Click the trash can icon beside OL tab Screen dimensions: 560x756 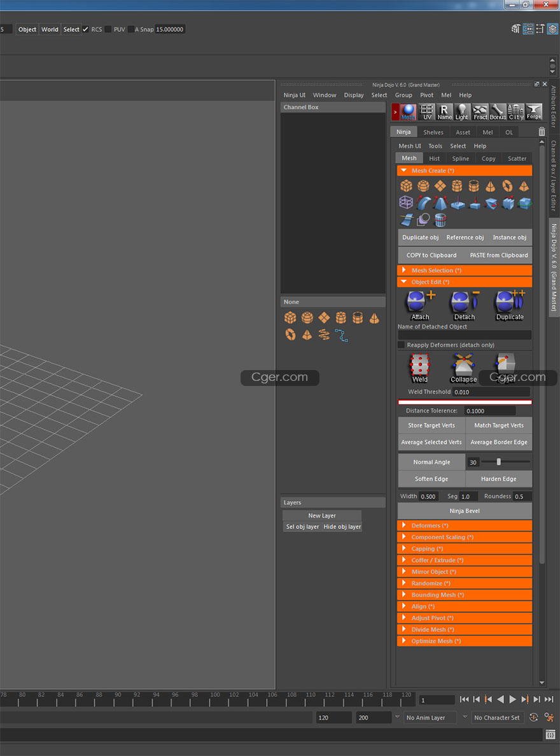542,132
